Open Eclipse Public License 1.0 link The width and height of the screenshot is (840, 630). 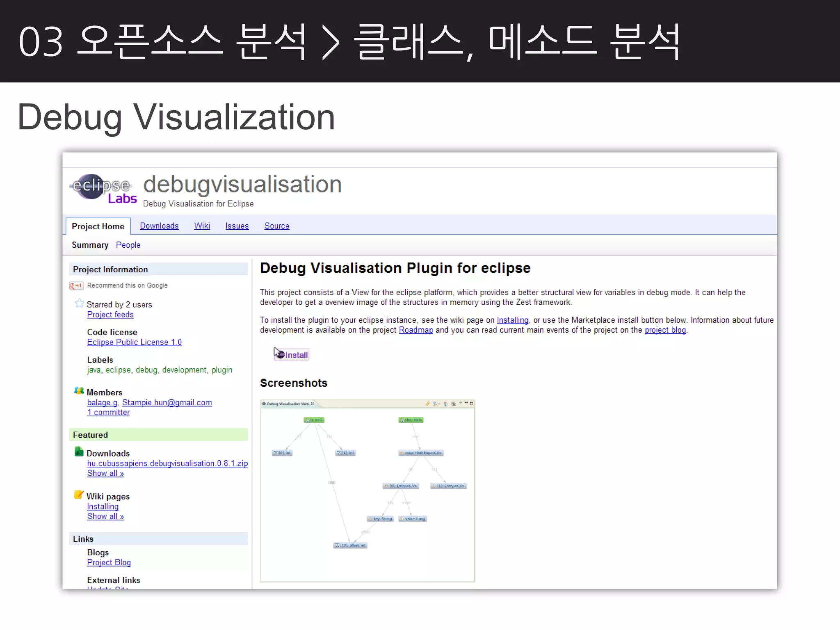(x=134, y=342)
